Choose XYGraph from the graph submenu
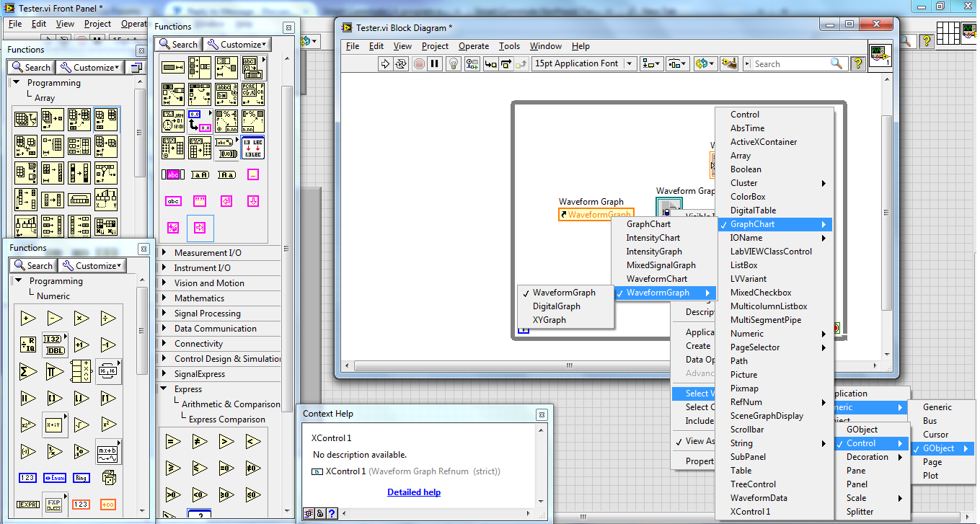The height and width of the screenshot is (524, 980). (x=565, y=320)
